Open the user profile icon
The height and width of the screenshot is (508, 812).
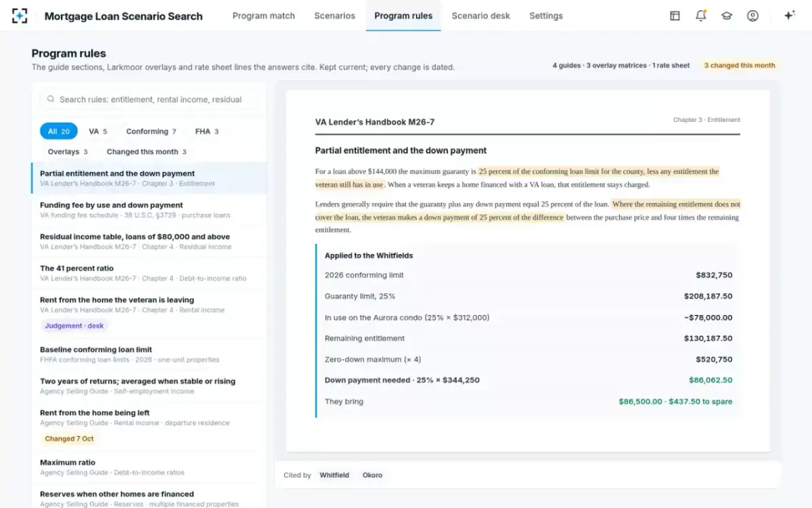(x=752, y=16)
